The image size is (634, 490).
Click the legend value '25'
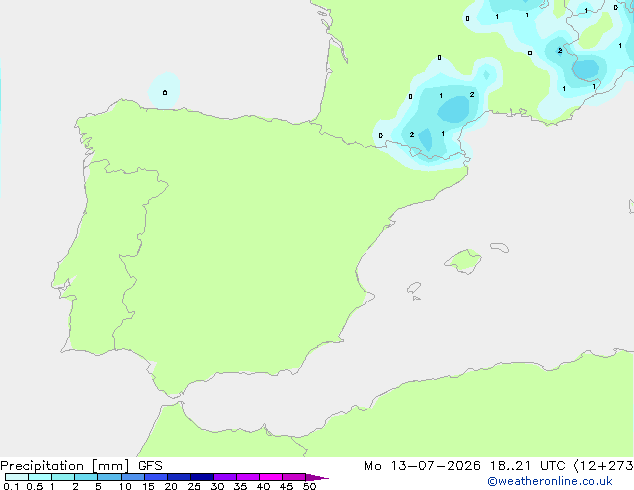click(194, 486)
